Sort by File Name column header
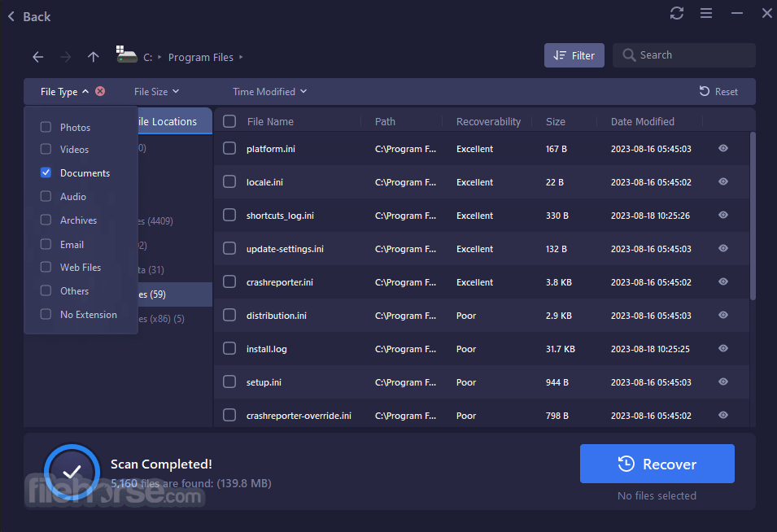 coord(270,121)
